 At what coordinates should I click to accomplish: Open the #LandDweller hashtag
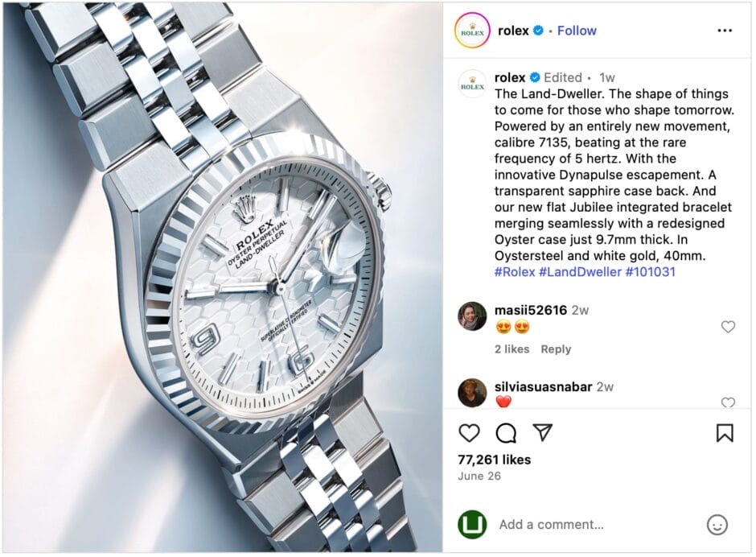(x=580, y=272)
